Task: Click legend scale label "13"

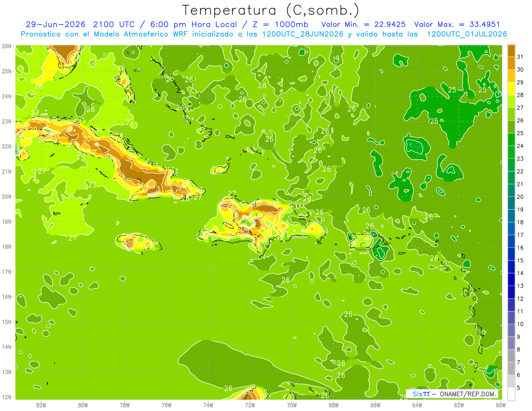Action: [x=520, y=286]
